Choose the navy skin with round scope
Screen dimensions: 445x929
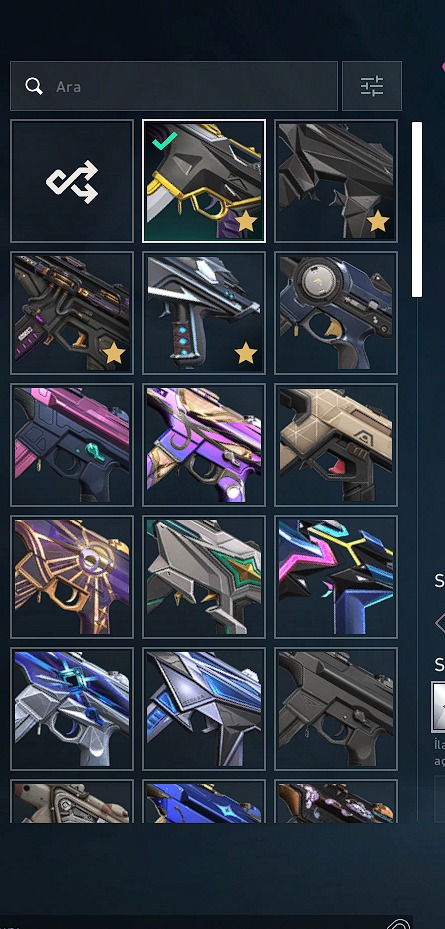click(336, 313)
